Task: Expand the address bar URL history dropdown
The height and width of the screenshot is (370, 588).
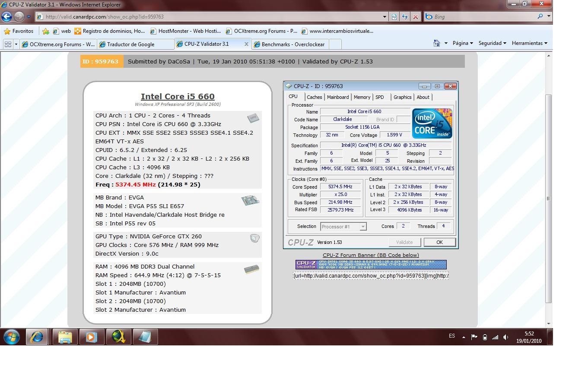Action: (x=385, y=17)
